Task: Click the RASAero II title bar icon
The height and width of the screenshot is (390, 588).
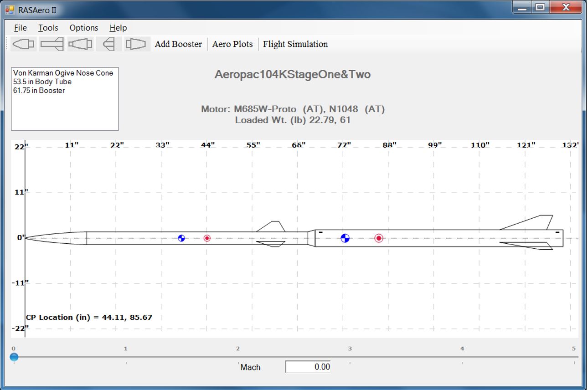Action: [10, 9]
